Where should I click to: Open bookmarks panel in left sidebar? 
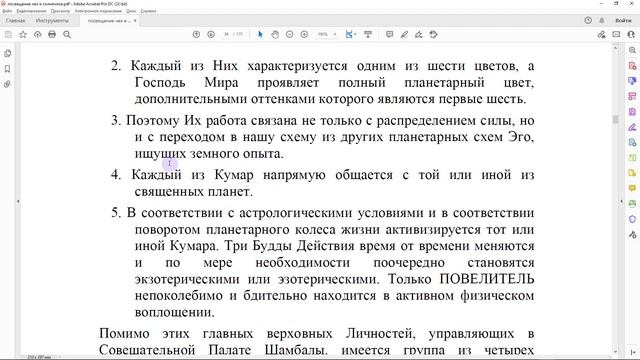click(7, 69)
